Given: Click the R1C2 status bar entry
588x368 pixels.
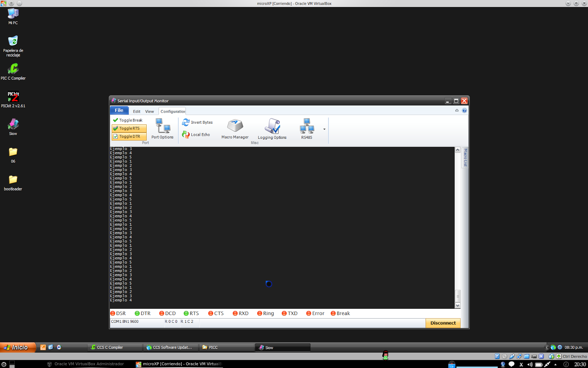Looking at the screenshot, I should pyautogui.click(x=187, y=322).
